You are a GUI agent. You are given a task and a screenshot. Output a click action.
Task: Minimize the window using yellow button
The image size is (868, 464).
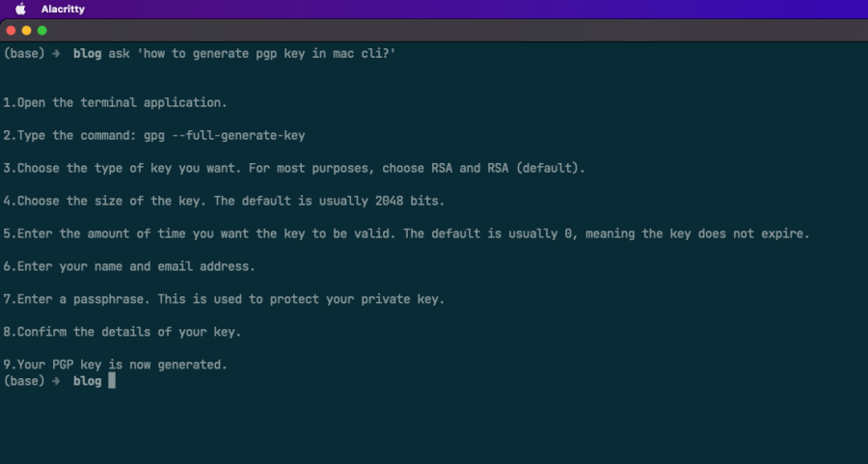pos(26,31)
